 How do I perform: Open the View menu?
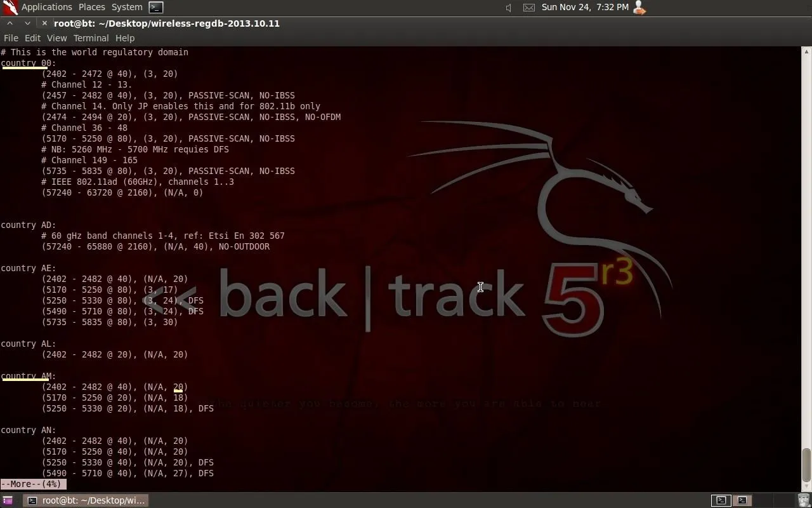56,38
